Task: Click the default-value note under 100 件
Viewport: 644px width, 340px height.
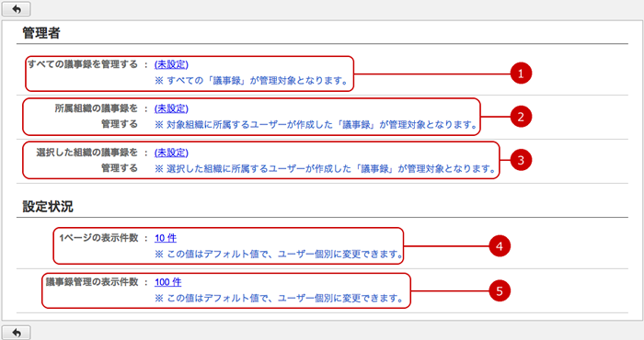Action: (279, 298)
